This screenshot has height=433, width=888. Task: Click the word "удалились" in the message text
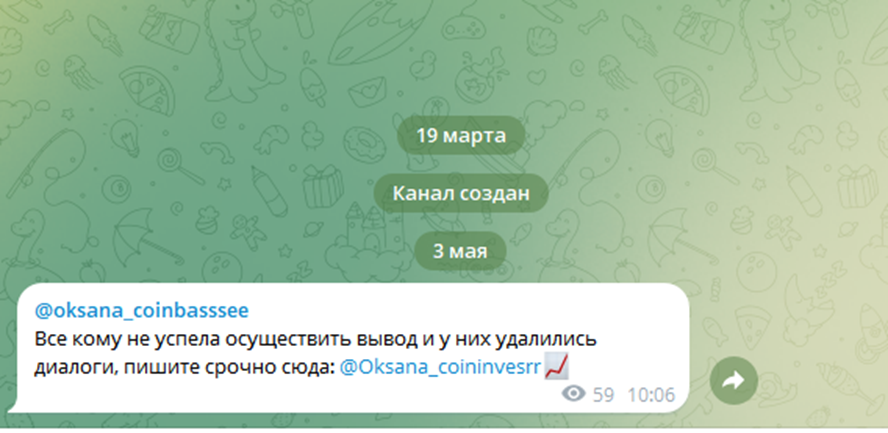click(x=545, y=340)
